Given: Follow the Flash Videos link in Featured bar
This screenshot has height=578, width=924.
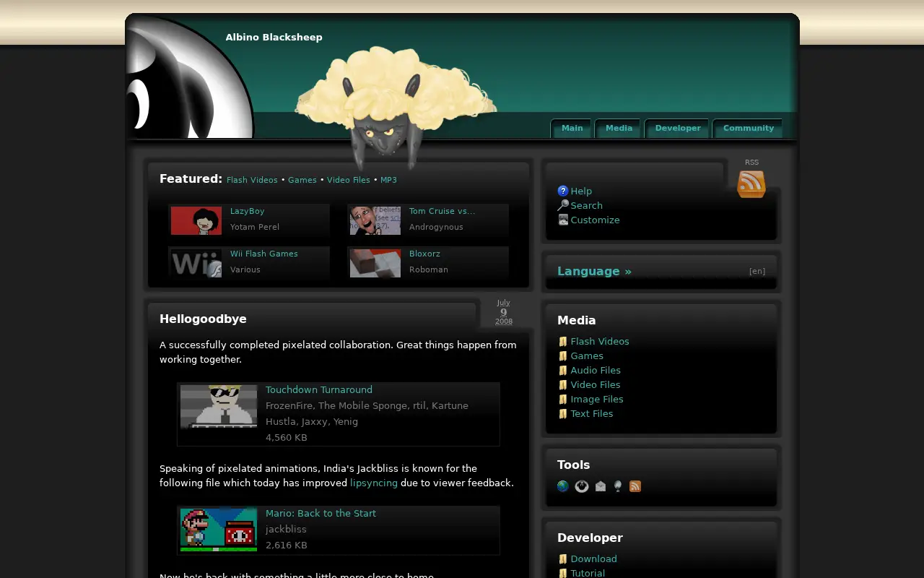Looking at the screenshot, I should 252,180.
